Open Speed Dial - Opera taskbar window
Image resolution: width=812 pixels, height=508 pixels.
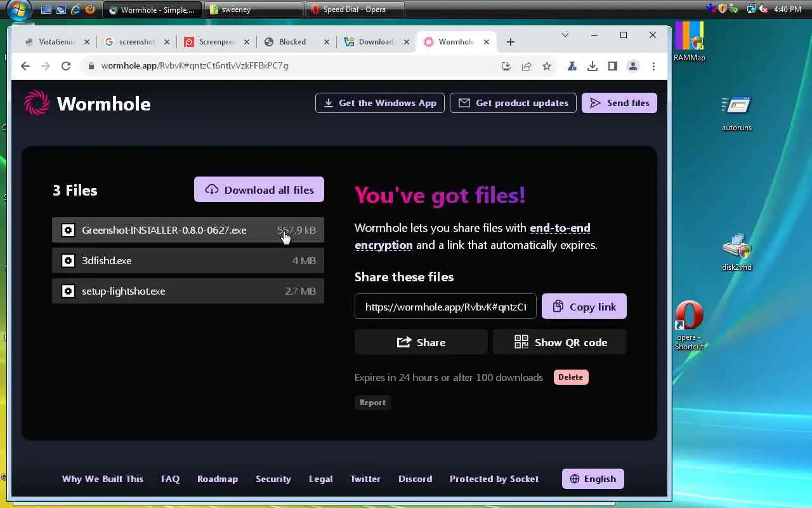355,10
